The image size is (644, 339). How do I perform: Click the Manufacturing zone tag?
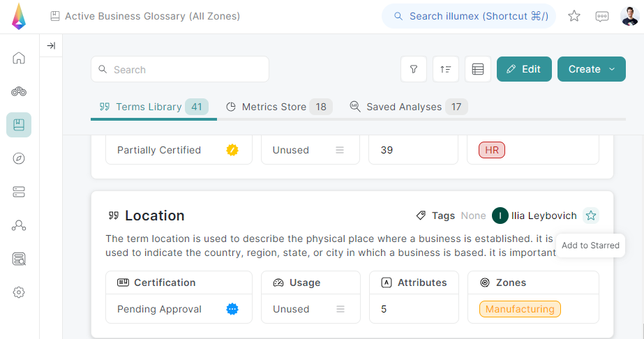point(520,309)
